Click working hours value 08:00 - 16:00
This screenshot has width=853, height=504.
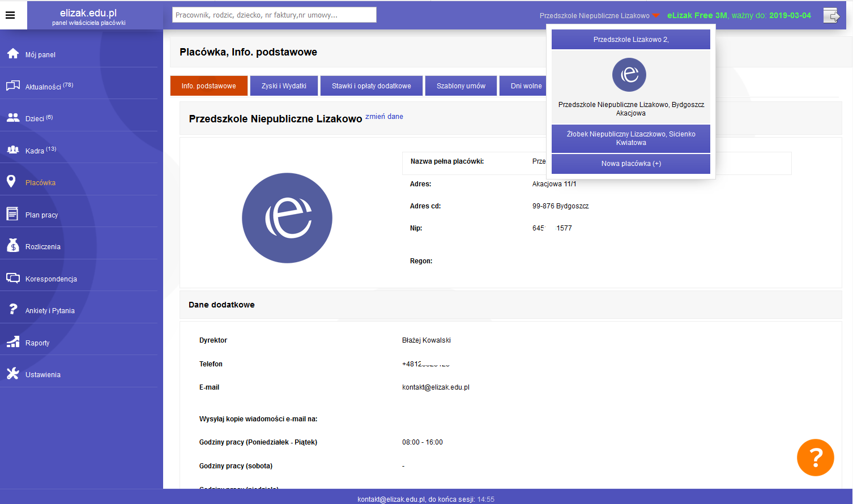point(423,442)
